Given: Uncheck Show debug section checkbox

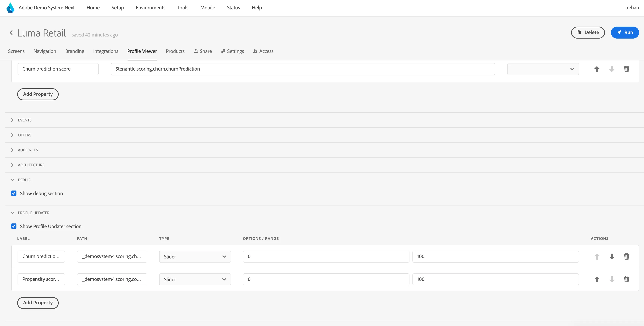Looking at the screenshot, I should pos(14,193).
